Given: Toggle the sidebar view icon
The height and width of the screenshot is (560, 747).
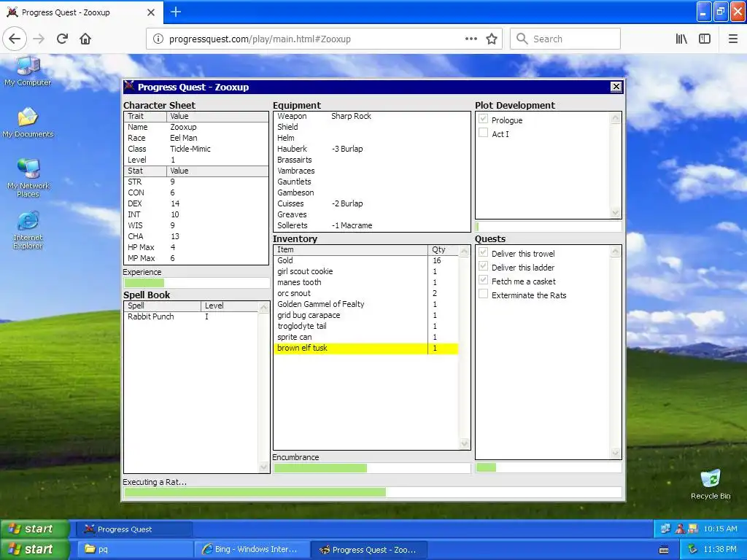Looking at the screenshot, I should (x=705, y=39).
